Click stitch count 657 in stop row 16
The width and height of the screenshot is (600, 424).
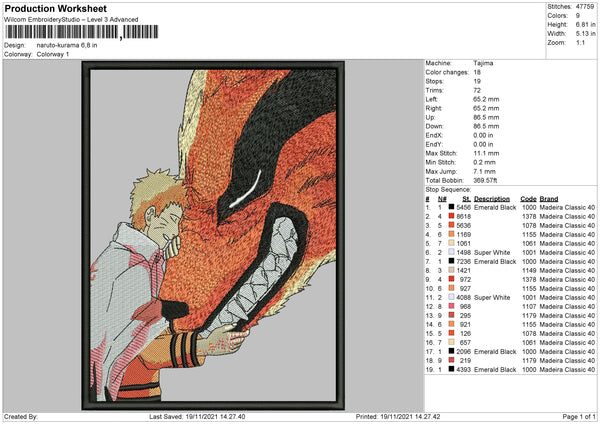465,342
